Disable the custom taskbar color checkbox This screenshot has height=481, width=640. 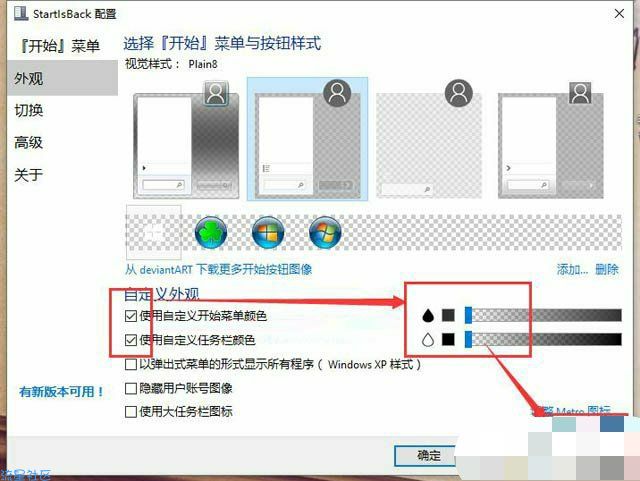tap(131, 340)
